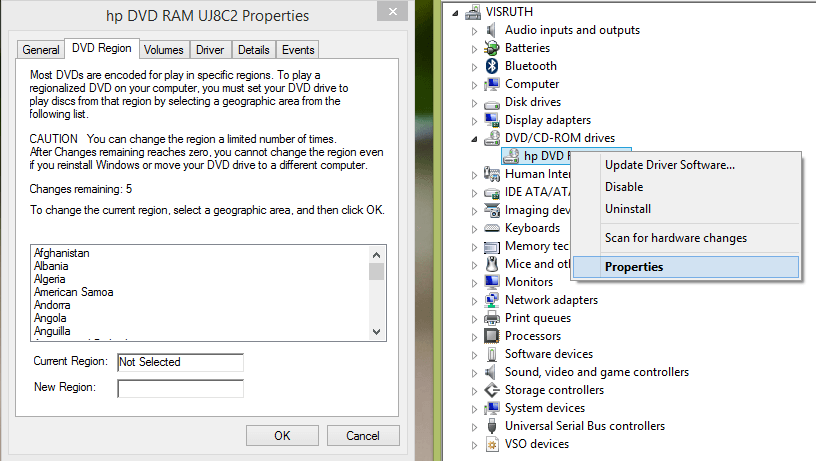Click the Print queues printer icon

pyautogui.click(x=492, y=318)
